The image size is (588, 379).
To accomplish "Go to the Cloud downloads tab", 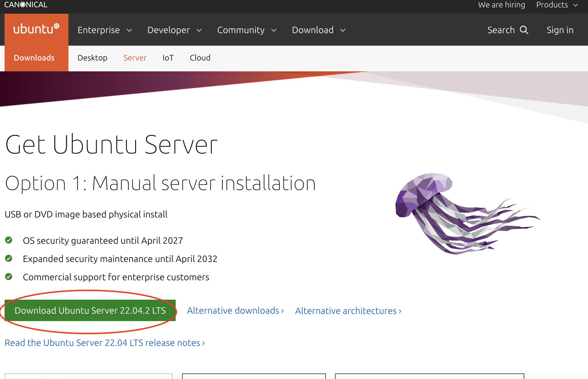I will click(x=200, y=58).
